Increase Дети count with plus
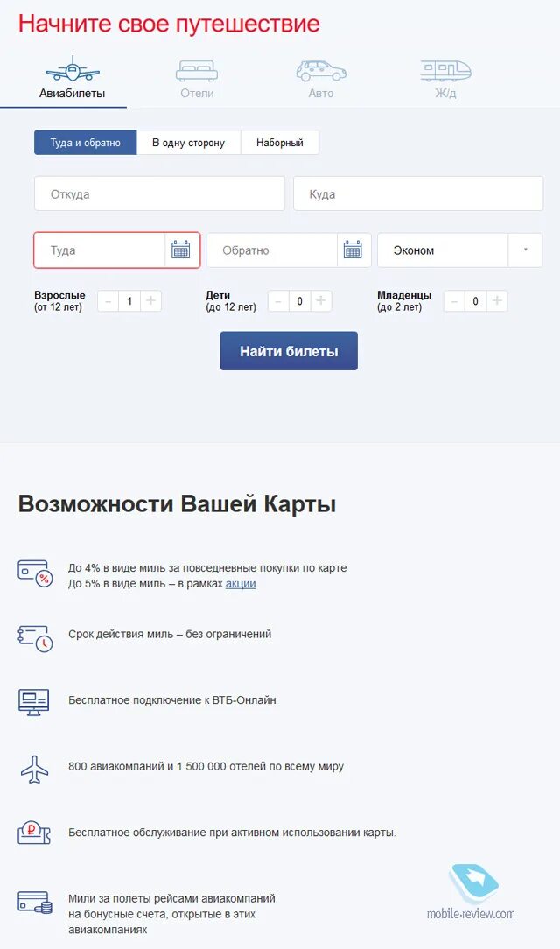This screenshot has height=949, width=560. 321,301
